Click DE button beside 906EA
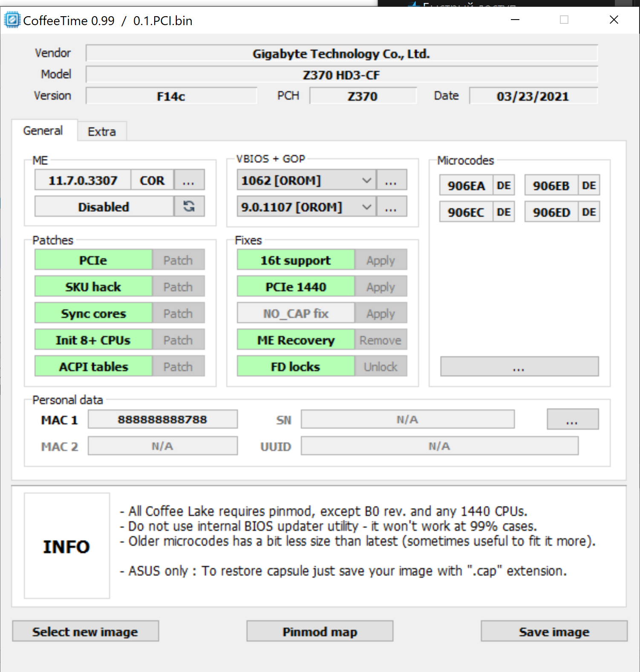The image size is (640, 672). pyautogui.click(x=504, y=185)
